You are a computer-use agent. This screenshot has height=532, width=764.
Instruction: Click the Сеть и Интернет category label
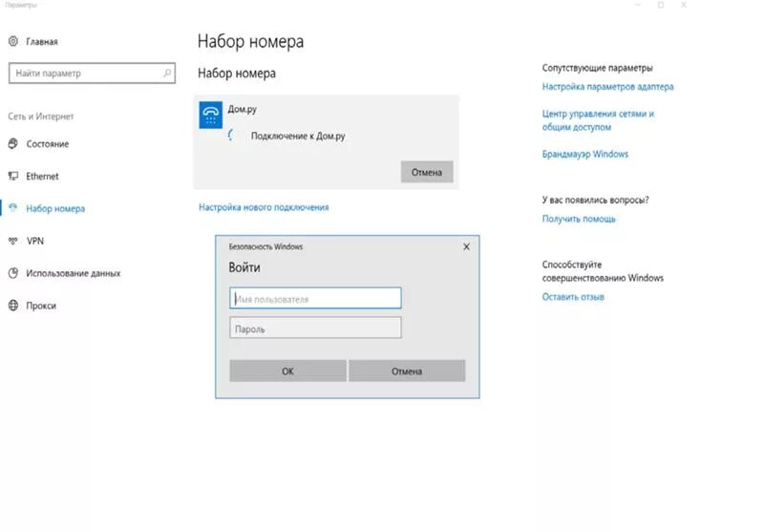tap(41, 117)
